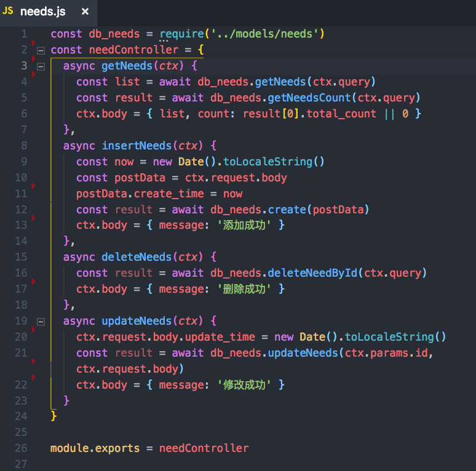This screenshot has height=471, width=476.
Task: Click the wrapped 'ctx.request.body)' continuation line
Action: coord(130,369)
